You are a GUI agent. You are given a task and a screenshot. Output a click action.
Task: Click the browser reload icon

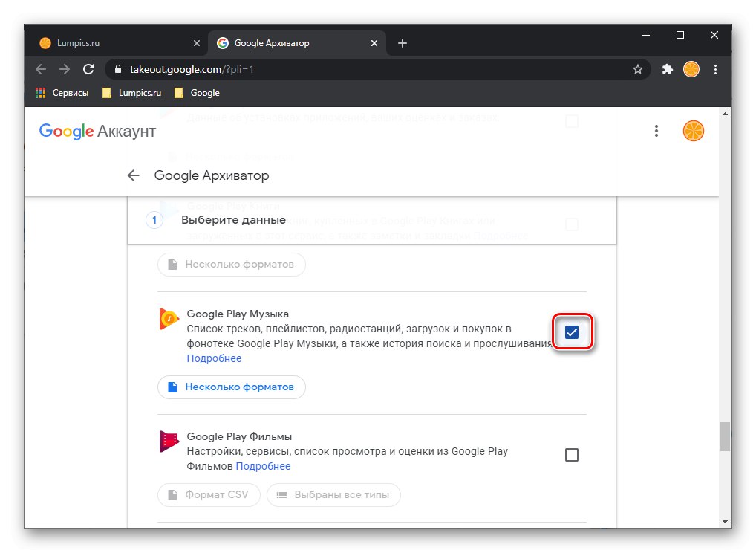[88, 69]
